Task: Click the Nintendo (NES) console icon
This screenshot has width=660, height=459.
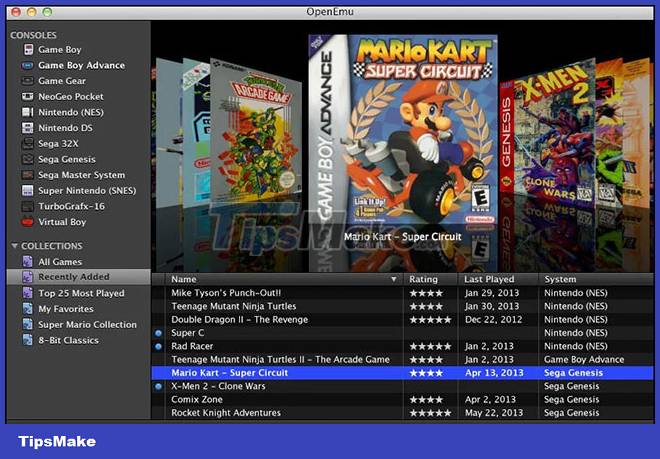Action: point(27,112)
